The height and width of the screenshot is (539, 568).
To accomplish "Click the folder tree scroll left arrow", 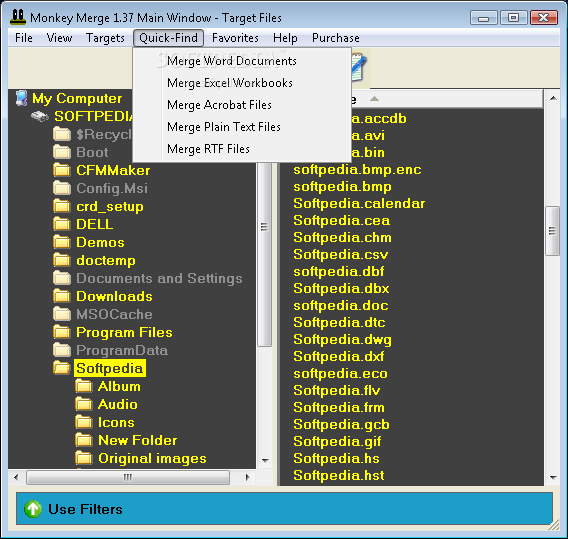I will 16,477.
